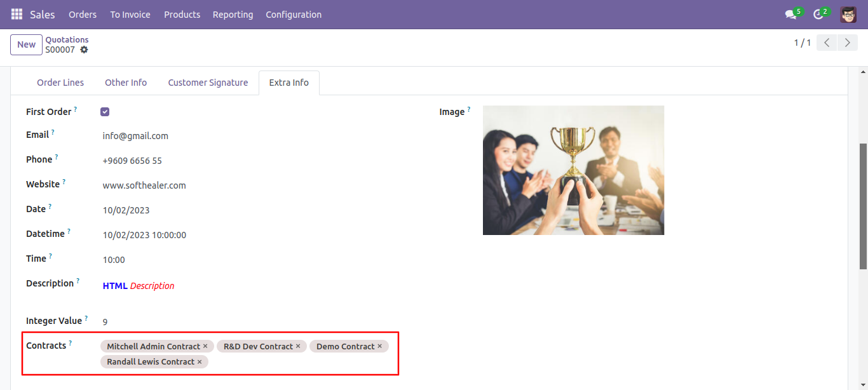Show help tooltip for Datetime
The height and width of the screenshot is (390, 868).
click(x=69, y=231)
